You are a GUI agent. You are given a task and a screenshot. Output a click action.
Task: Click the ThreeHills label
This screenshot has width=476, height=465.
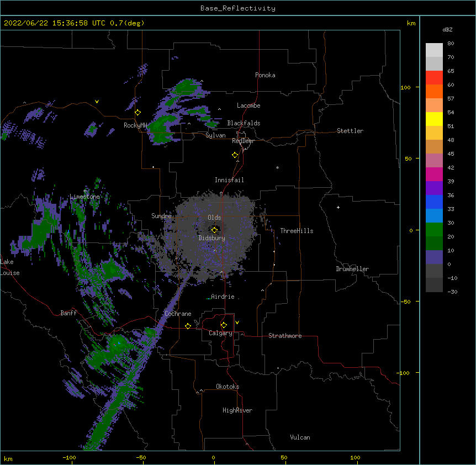297,231
